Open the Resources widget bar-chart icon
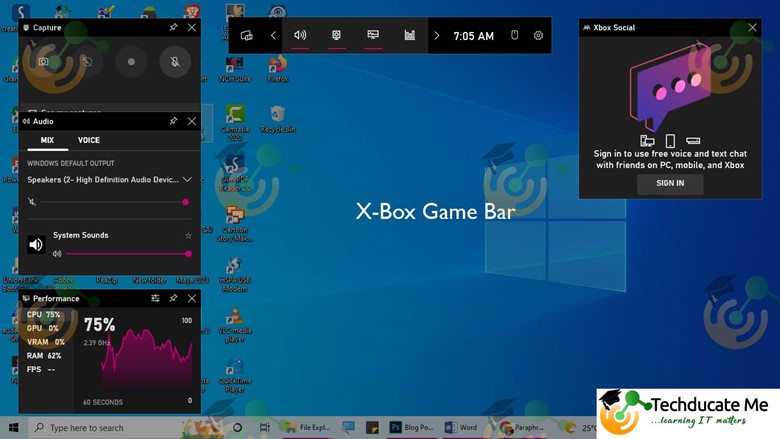This screenshot has height=439, width=780. point(409,36)
